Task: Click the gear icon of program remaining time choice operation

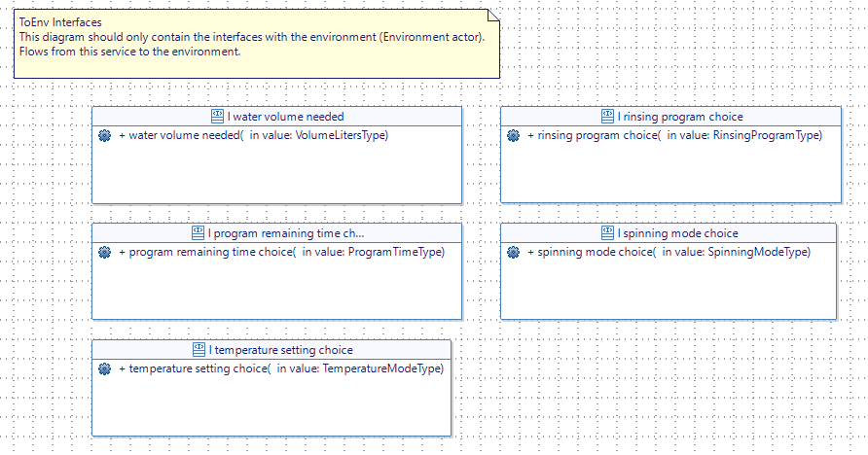Action: pyautogui.click(x=105, y=252)
